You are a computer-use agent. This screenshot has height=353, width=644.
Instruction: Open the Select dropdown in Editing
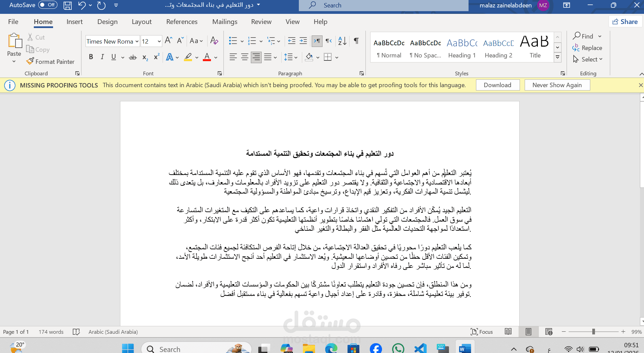[588, 59]
